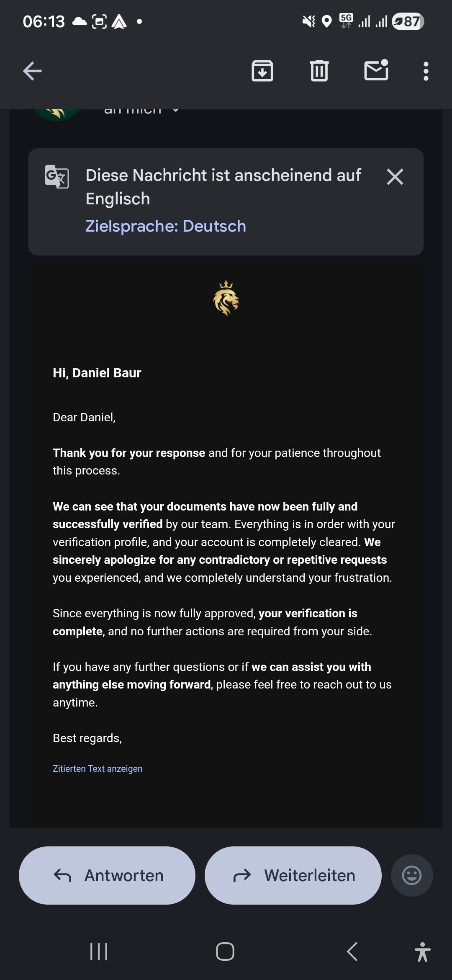Tap the Google Translate icon in the banner
The width and height of the screenshot is (452, 980).
tap(57, 177)
